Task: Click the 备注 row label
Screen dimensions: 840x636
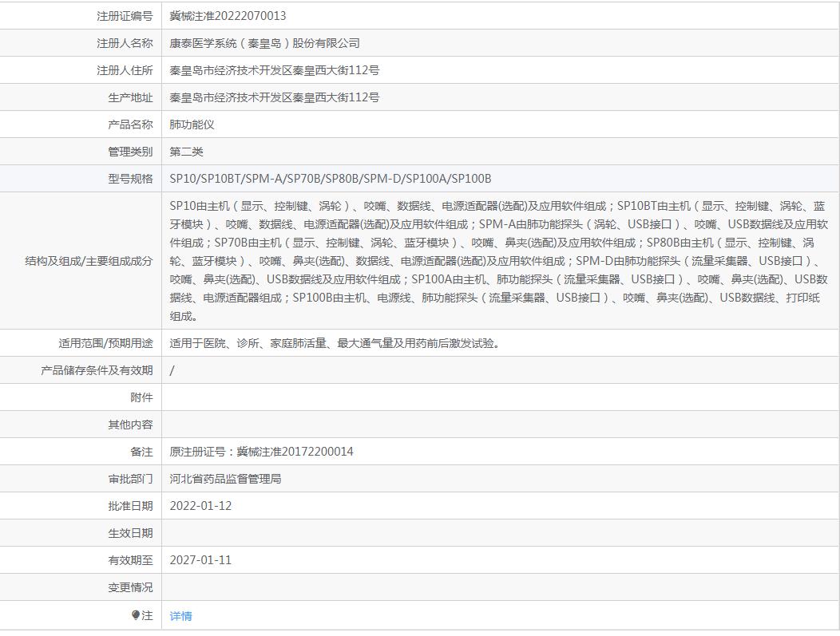Action: click(141, 452)
